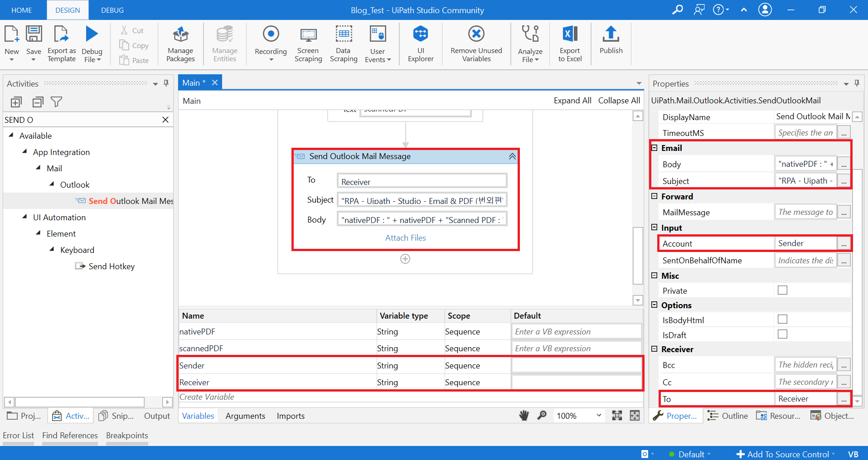Click the Attach Files link
868x460 pixels.
[406, 238]
